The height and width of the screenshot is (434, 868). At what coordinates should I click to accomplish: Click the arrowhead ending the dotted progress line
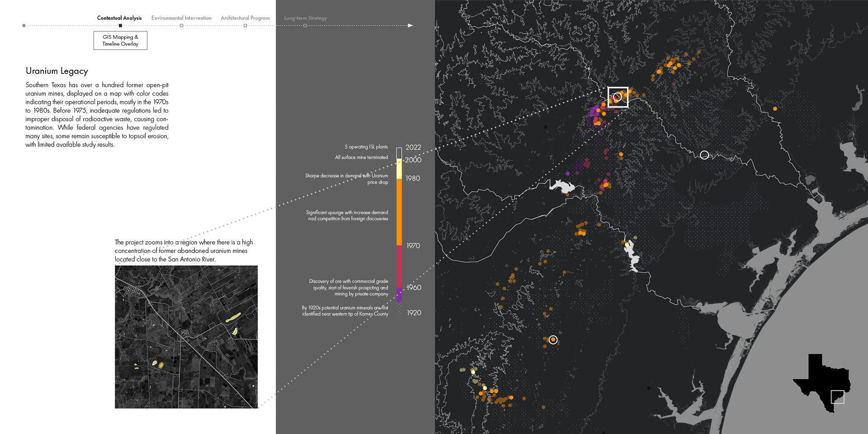(410, 25)
